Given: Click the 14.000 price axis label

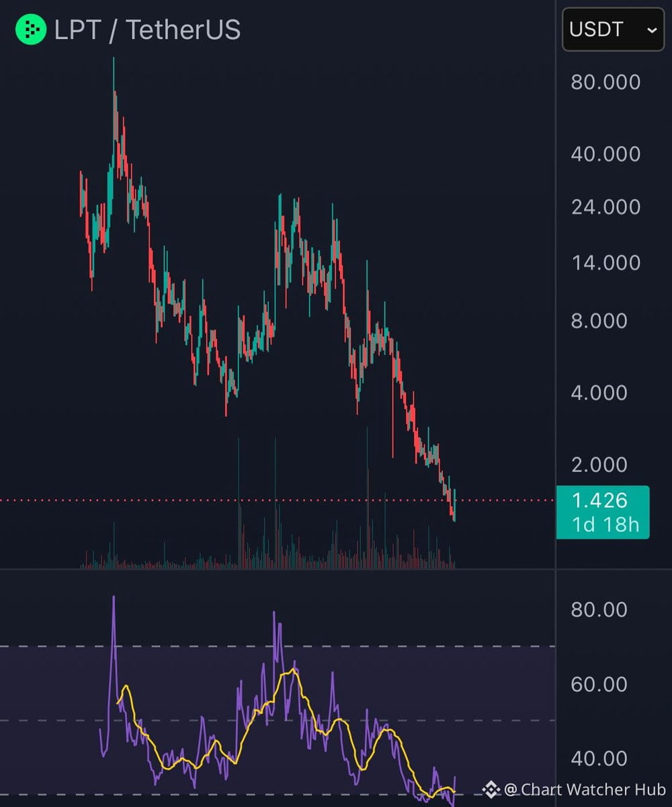Looking at the screenshot, I should pyautogui.click(x=605, y=262).
